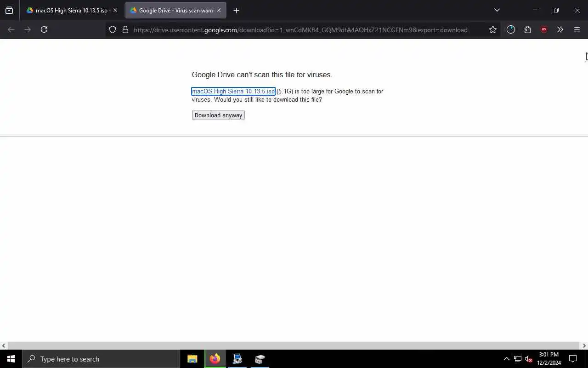Reload the current page
Viewport: 588px width, 368px height.
point(44,29)
